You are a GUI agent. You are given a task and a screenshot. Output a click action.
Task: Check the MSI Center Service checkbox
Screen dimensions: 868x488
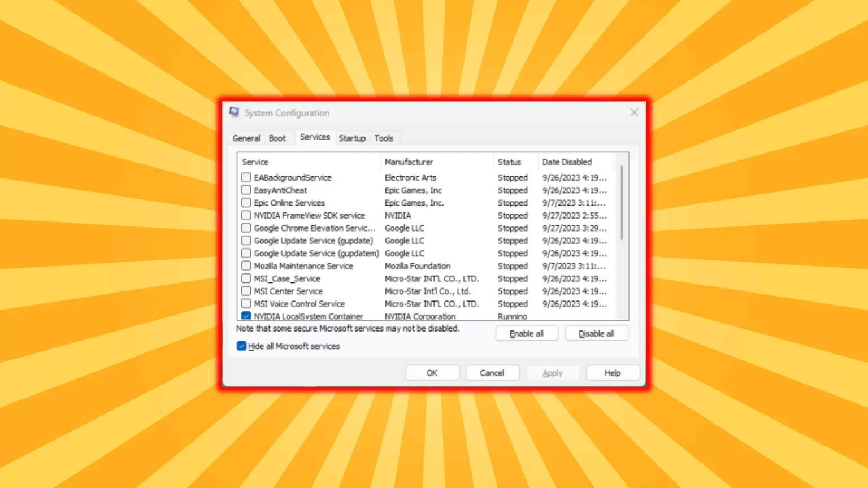[246, 291]
